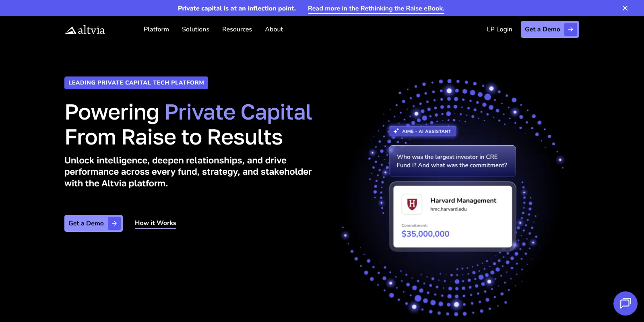
Task: Open the About menu
Action: point(274,29)
